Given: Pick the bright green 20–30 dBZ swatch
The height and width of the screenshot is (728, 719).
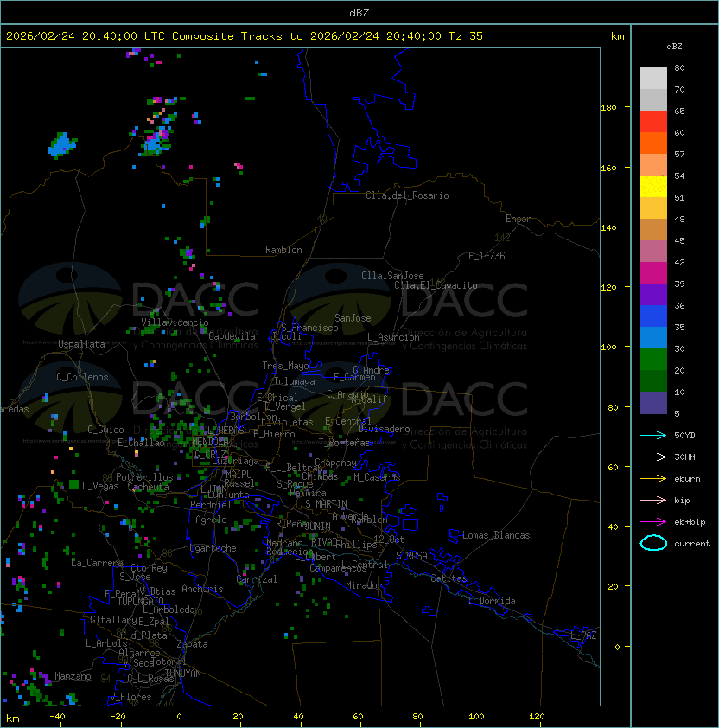Looking at the screenshot, I should 653,360.
